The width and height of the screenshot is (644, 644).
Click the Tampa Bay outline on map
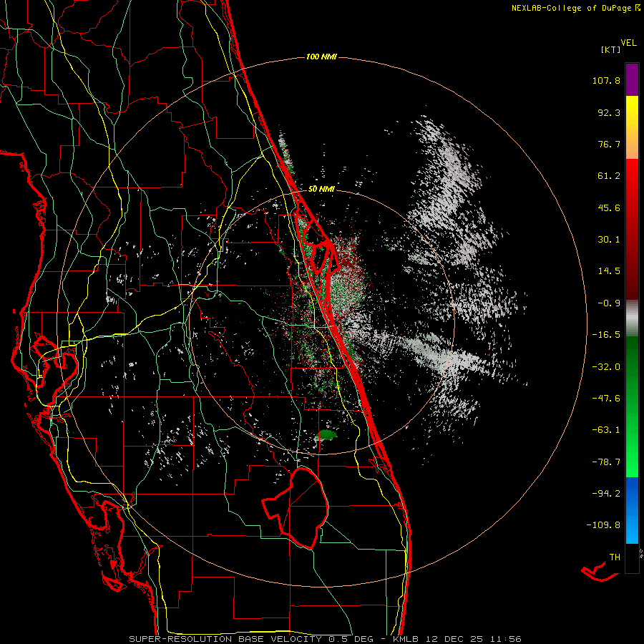pyautogui.click(x=55, y=370)
